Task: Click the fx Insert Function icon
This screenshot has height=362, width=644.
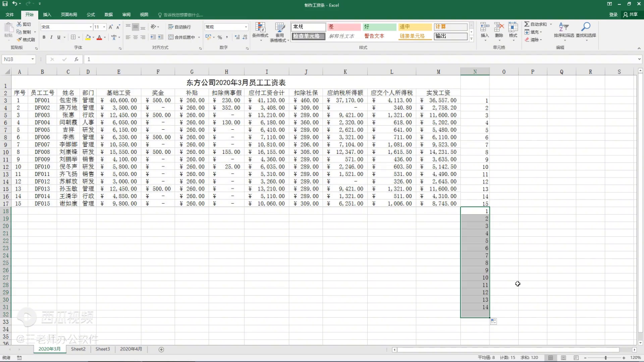Action: (76, 59)
